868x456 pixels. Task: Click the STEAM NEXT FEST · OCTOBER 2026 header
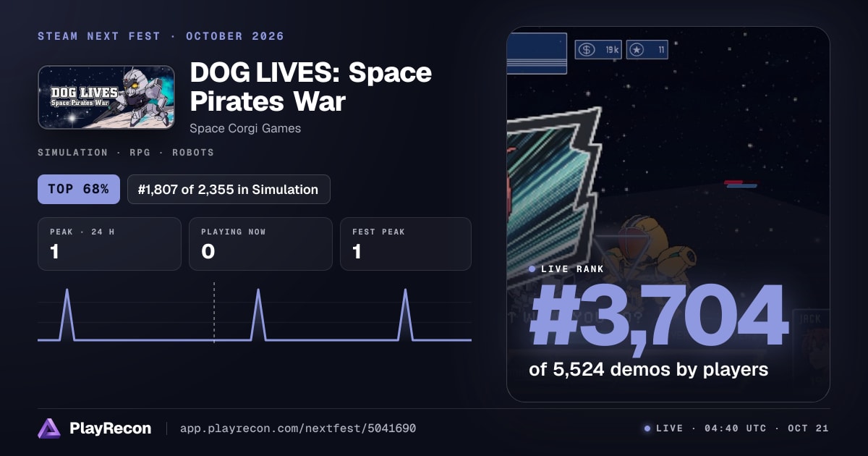tap(161, 36)
